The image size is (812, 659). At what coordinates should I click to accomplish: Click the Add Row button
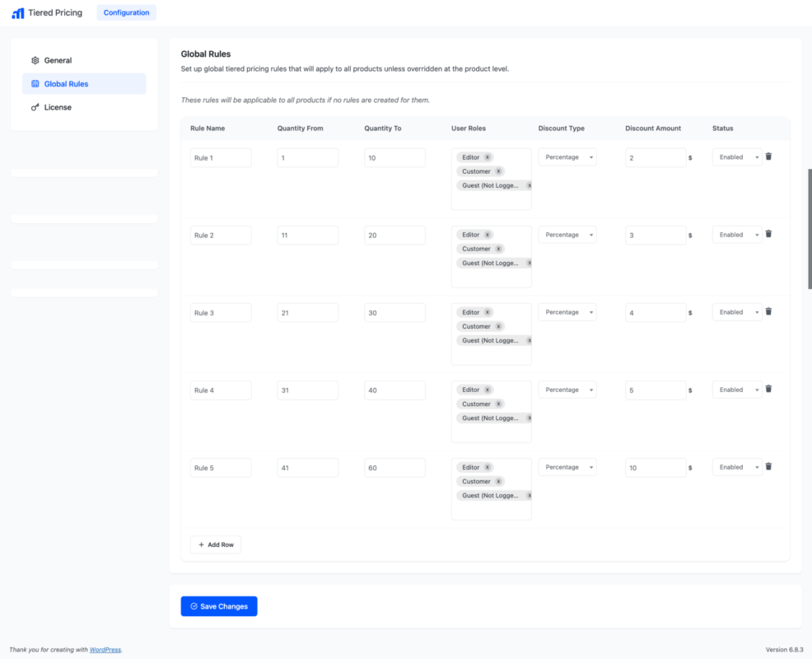[216, 544]
